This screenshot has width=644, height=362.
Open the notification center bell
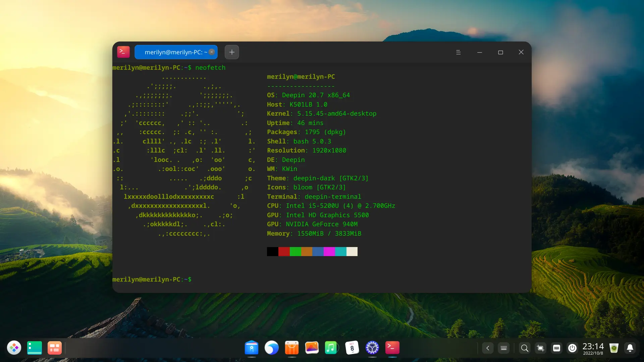coord(630,348)
